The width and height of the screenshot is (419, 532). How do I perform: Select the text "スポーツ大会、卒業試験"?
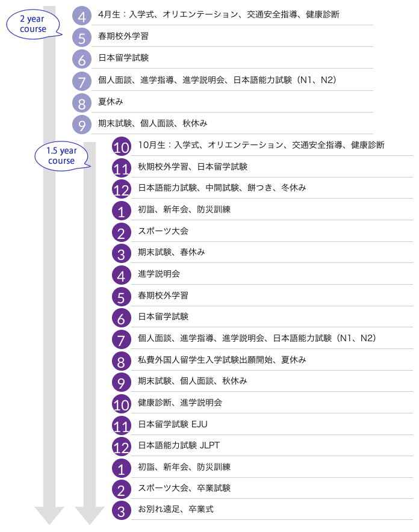tap(184, 488)
